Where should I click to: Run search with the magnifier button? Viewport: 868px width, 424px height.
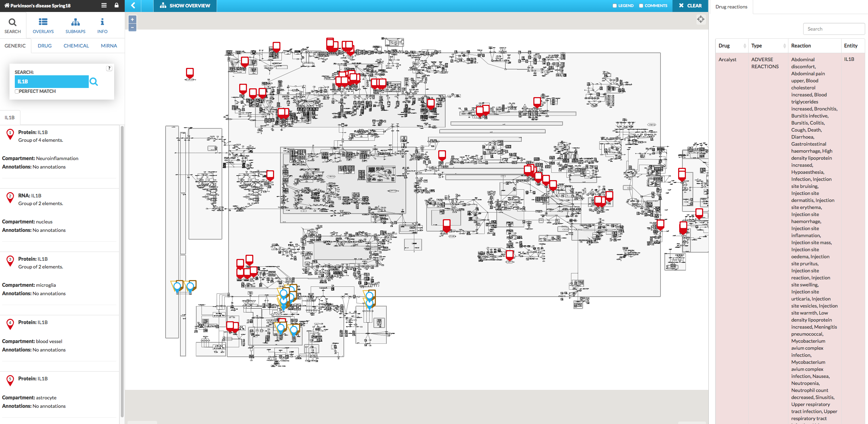[x=94, y=82]
